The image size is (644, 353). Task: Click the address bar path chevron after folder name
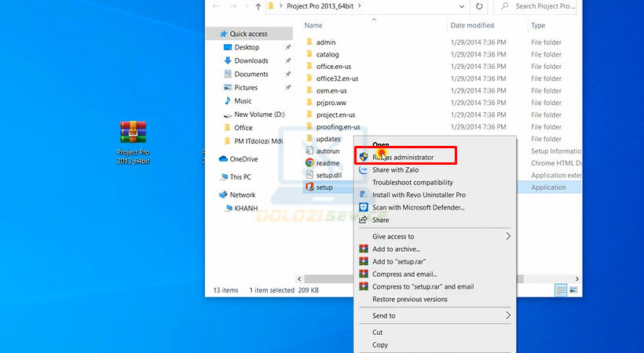point(360,5)
